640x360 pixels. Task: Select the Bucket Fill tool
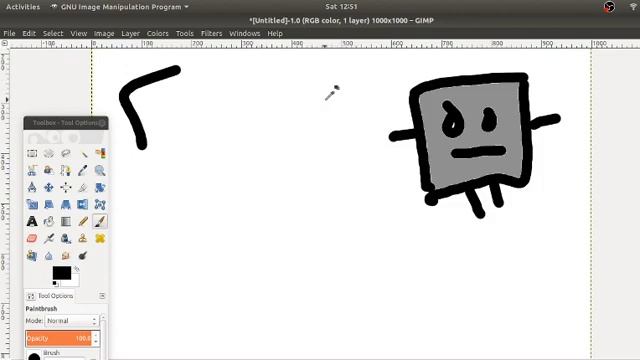coord(49,221)
